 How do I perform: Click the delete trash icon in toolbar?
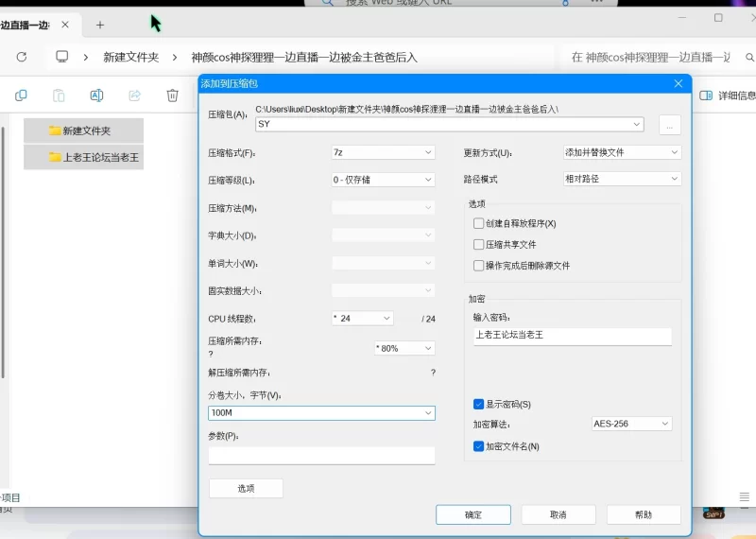coord(172,96)
